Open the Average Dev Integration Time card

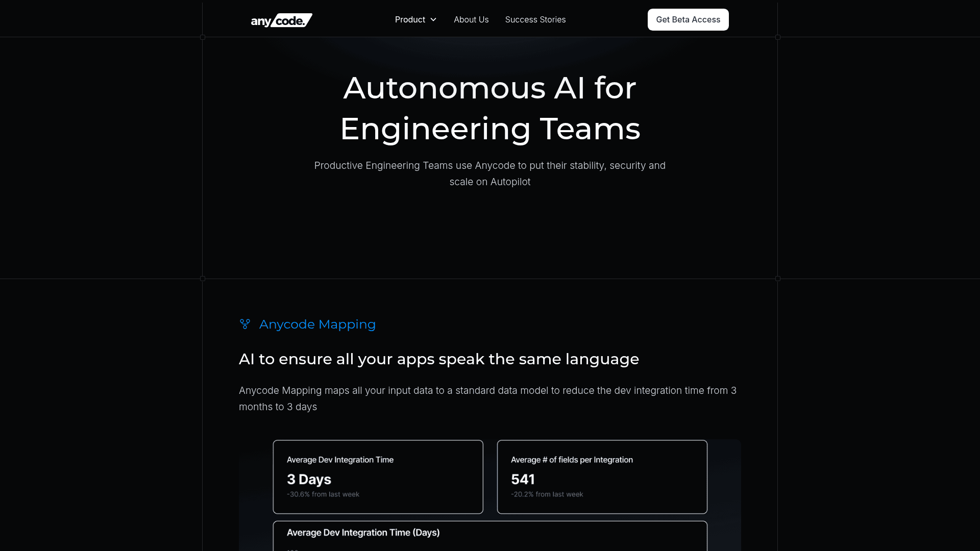(x=378, y=477)
